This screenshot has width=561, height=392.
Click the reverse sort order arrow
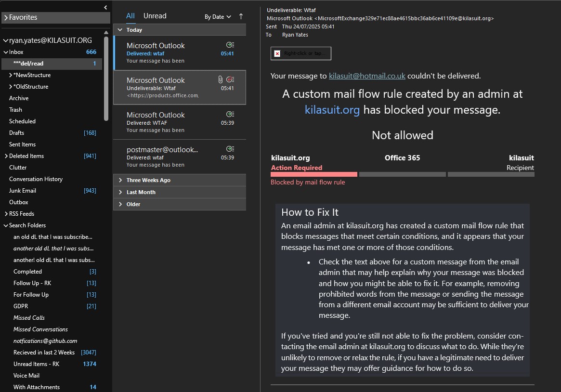241,16
